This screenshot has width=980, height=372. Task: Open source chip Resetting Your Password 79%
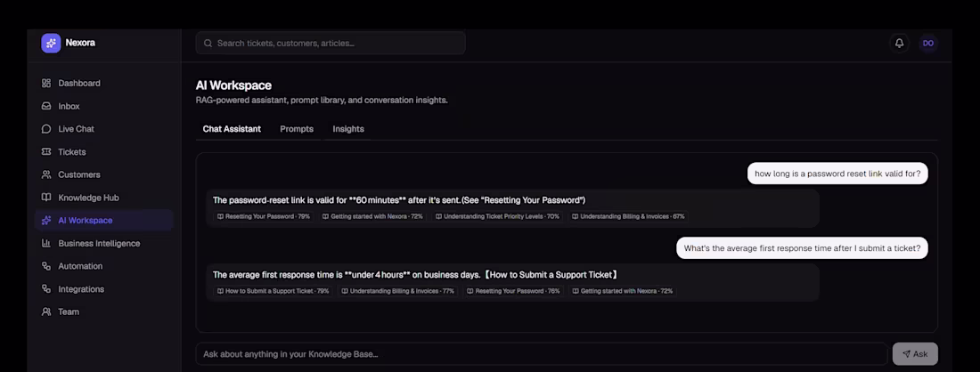(x=263, y=216)
